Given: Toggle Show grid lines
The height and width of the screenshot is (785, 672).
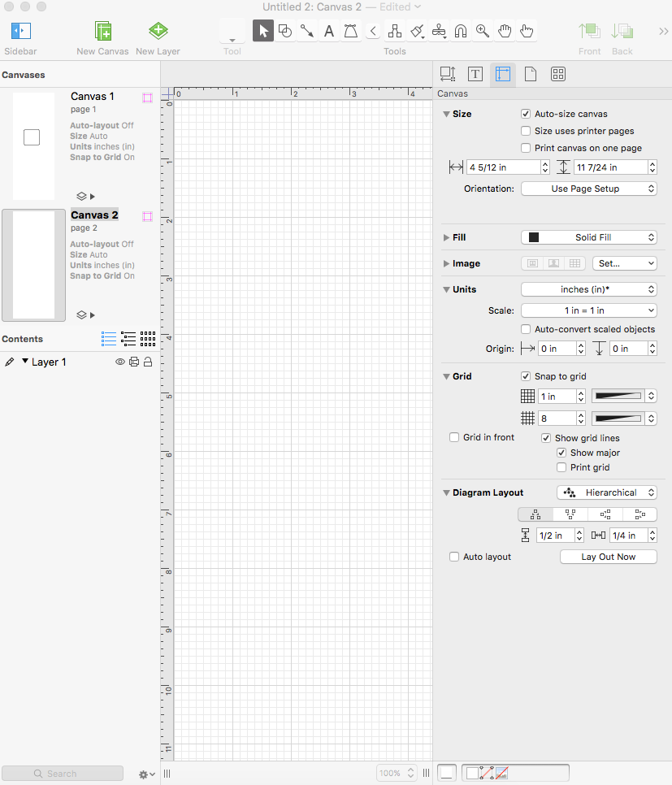Looking at the screenshot, I should pyautogui.click(x=546, y=438).
